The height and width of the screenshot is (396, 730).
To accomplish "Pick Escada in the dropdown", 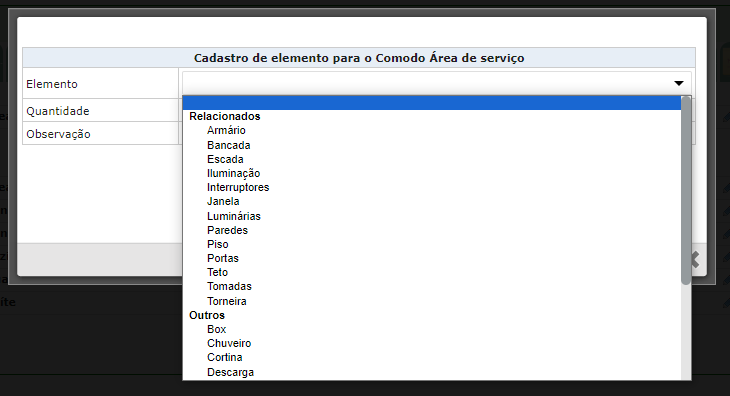I will click(x=225, y=159).
